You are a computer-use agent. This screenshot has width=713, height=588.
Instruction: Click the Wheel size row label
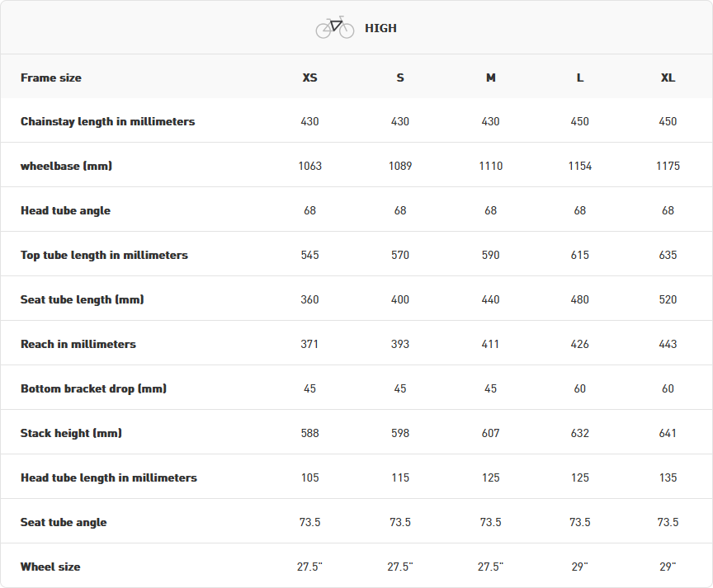[x=50, y=567]
